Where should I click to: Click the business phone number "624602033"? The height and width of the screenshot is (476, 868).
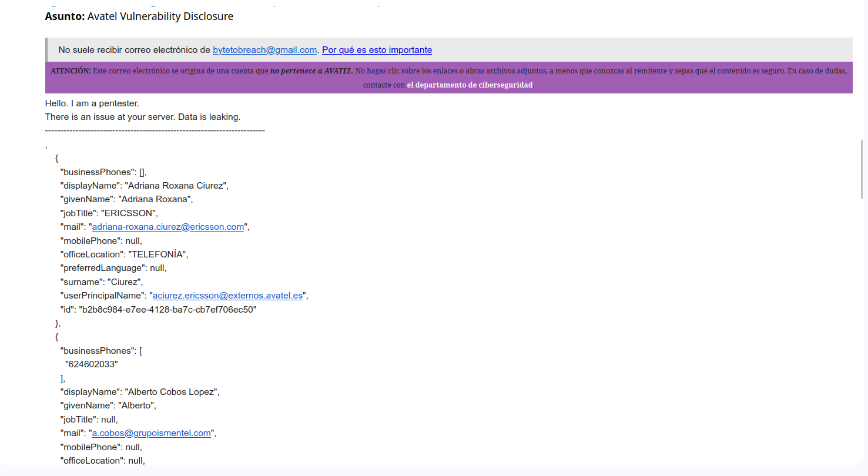coord(92,364)
